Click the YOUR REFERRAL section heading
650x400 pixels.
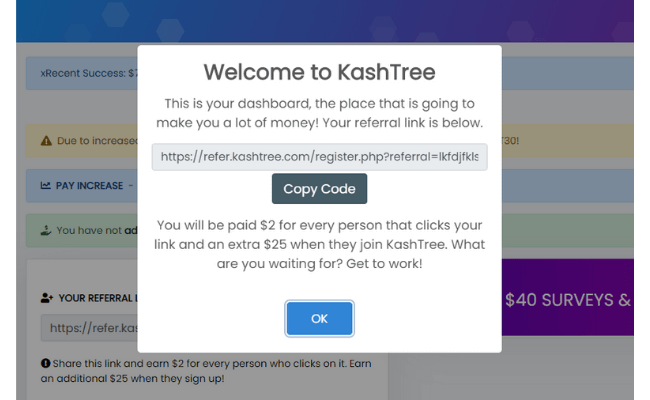click(x=98, y=298)
